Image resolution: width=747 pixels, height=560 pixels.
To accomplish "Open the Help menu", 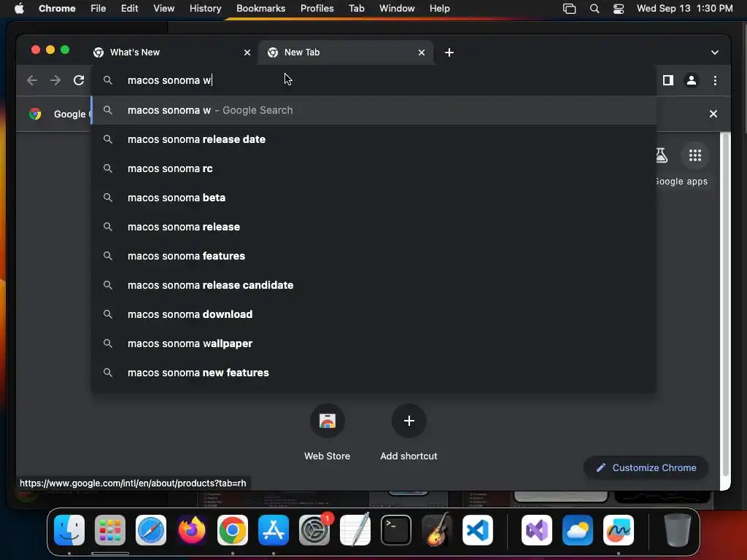I will 439,9.
